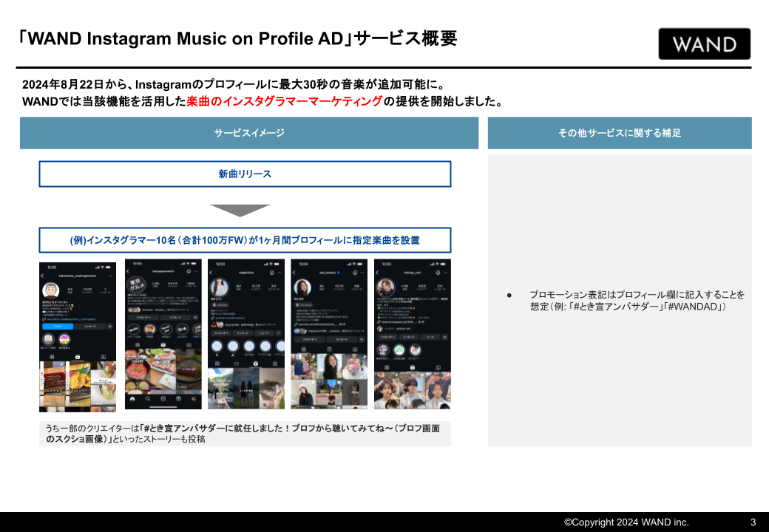Click the WAND logo in the header

click(x=704, y=44)
